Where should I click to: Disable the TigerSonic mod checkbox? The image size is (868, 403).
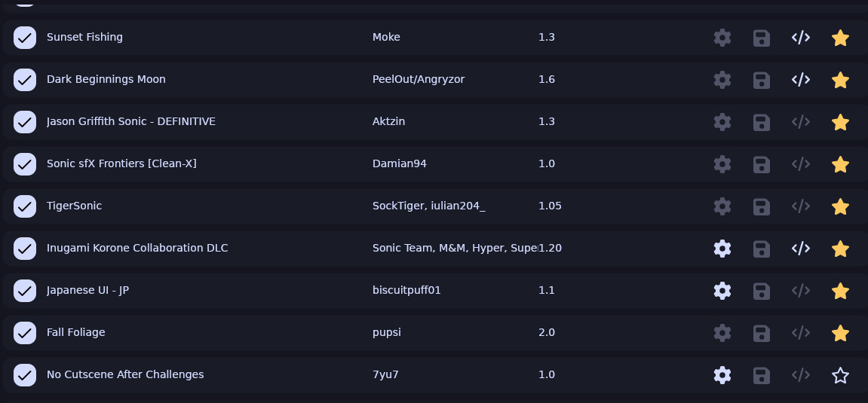(x=25, y=206)
